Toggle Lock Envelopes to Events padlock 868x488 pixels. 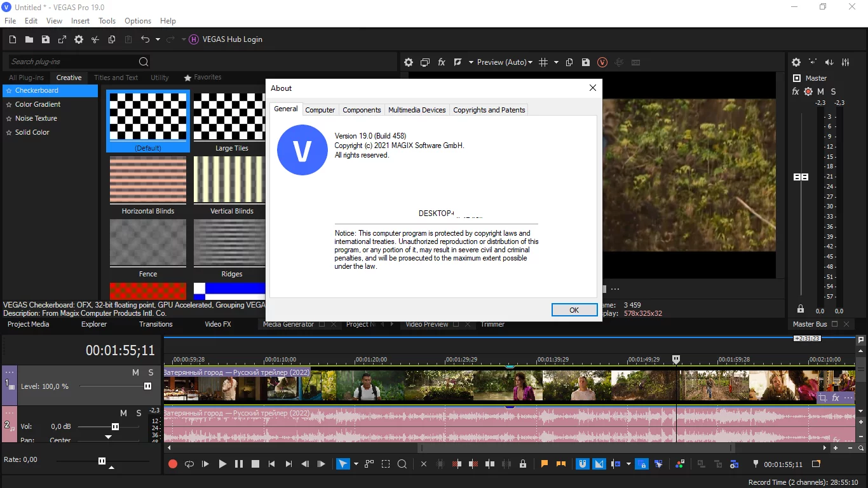(523, 464)
